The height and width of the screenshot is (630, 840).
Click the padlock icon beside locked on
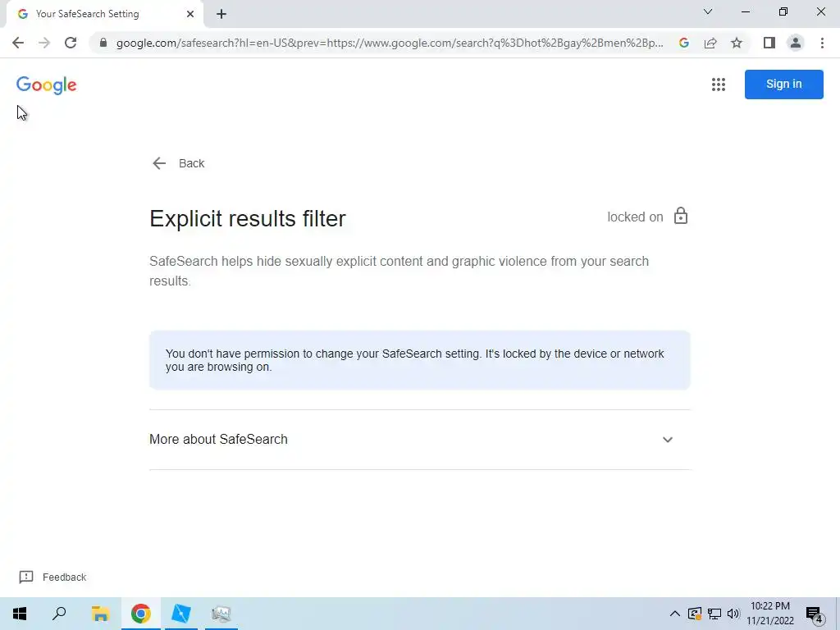[680, 216]
